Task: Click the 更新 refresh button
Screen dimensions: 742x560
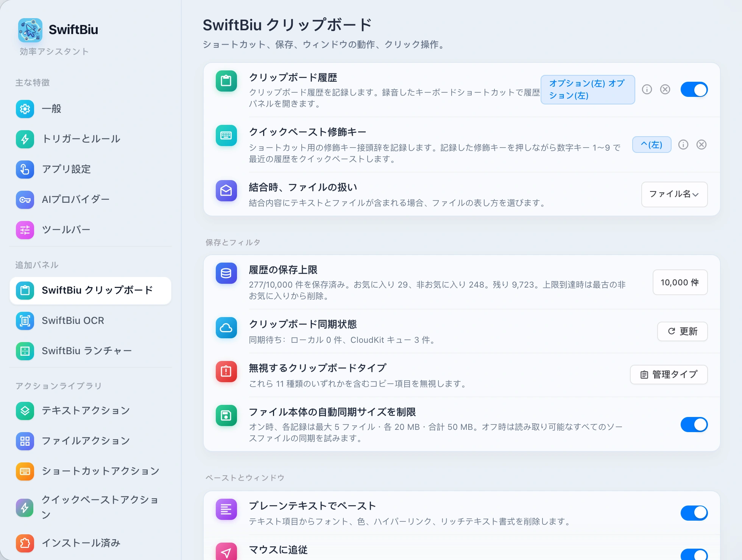Action: coord(683,331)
